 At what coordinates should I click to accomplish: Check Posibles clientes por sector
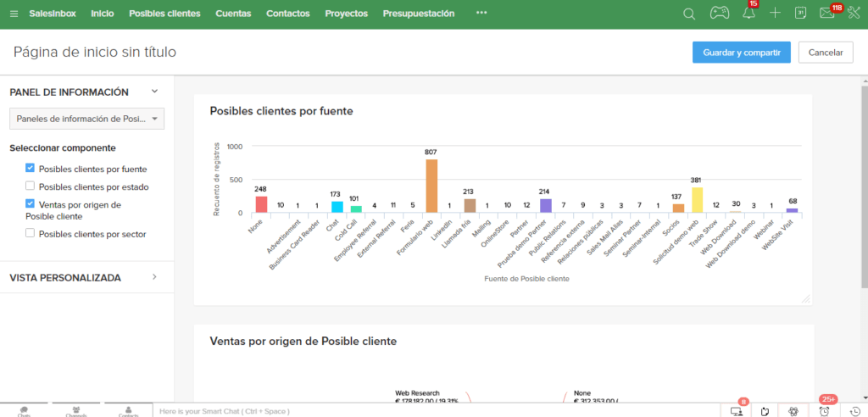pyautogui.click(x=30, y=233)
